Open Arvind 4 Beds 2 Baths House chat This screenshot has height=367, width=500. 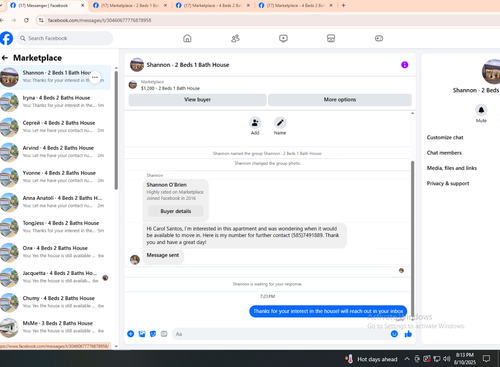pos(55,152)
